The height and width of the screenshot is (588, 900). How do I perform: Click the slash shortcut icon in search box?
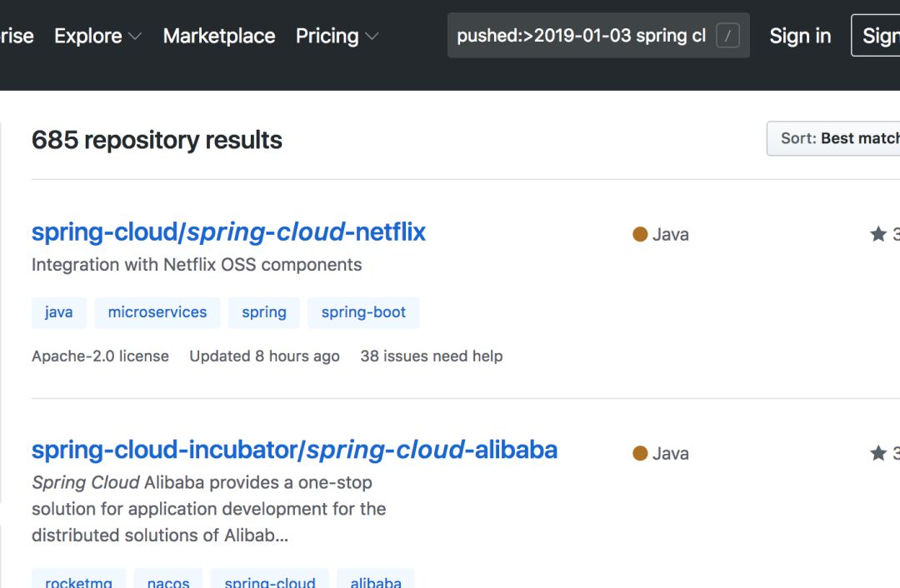click(727, 36)
